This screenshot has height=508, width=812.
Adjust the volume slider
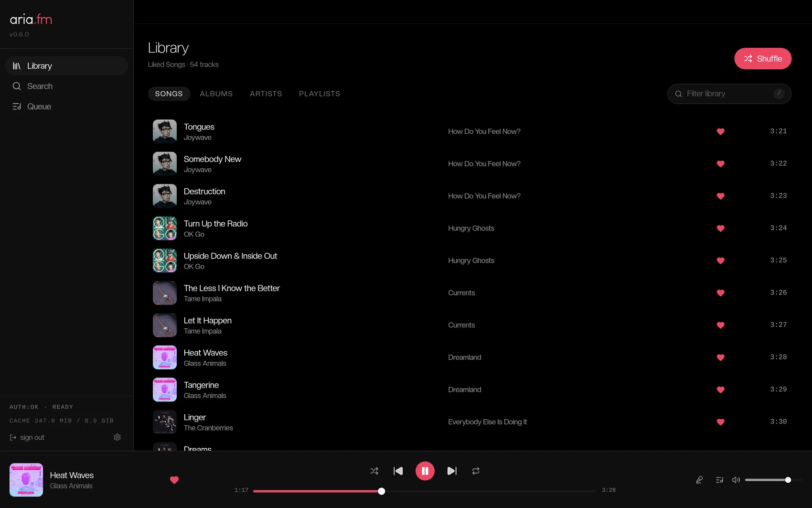pyautogui.click(x=773, y=480)
